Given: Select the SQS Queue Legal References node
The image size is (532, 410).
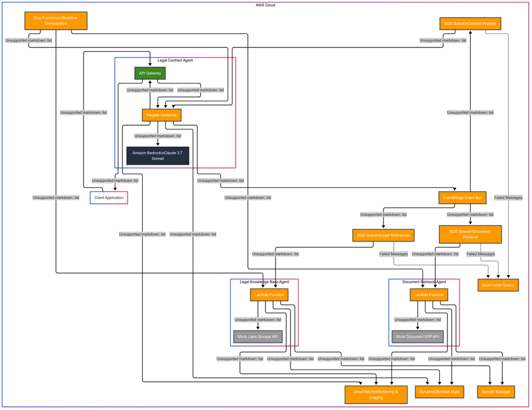Looking at the screenshot, I should coord(383,235).
